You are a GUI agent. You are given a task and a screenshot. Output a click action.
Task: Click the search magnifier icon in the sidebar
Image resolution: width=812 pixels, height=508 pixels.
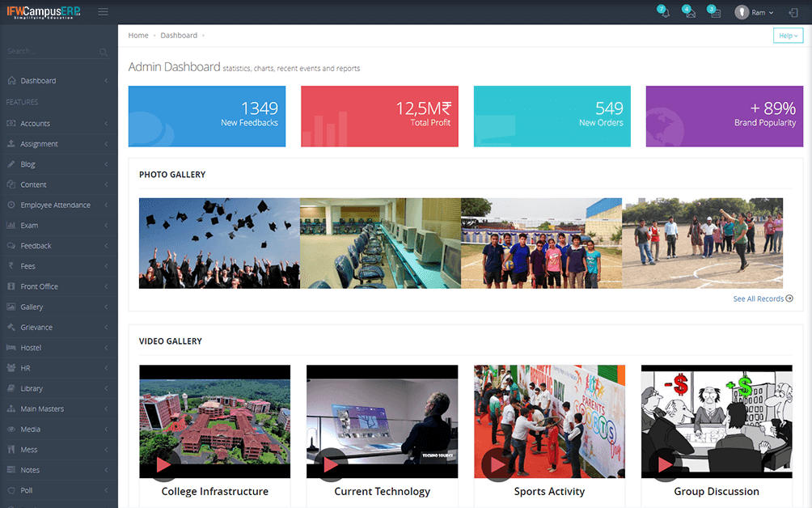(104, 53)
